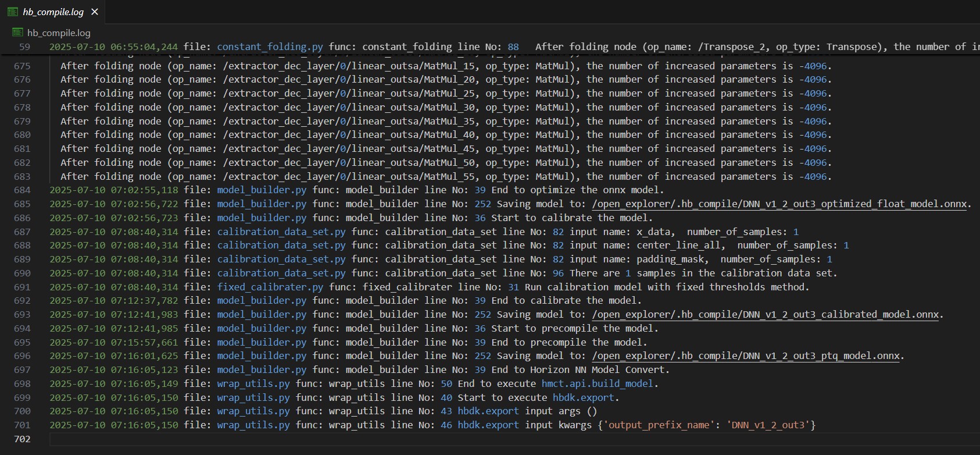Open the DNN_v1_2_out3_optimized_float_model.onnx path link
980x455 pixels.
(x=779, y=204)
